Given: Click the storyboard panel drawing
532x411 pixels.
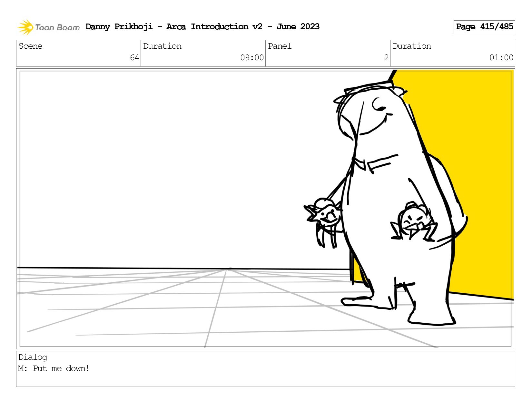Looking at the screenshot, I should [266, 209].
